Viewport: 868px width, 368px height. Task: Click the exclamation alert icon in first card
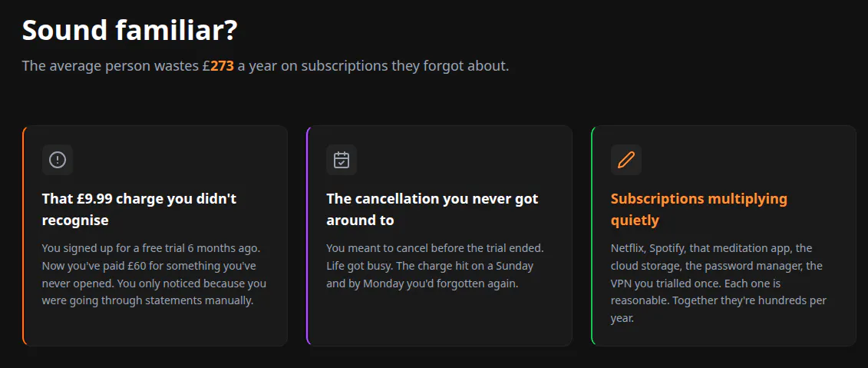[58, 160]
